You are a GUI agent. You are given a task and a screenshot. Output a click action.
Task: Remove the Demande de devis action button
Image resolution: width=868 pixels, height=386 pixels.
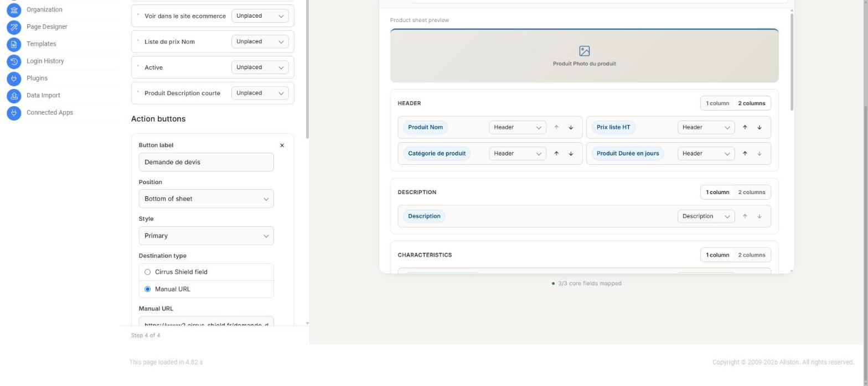[x=282, y=145]
